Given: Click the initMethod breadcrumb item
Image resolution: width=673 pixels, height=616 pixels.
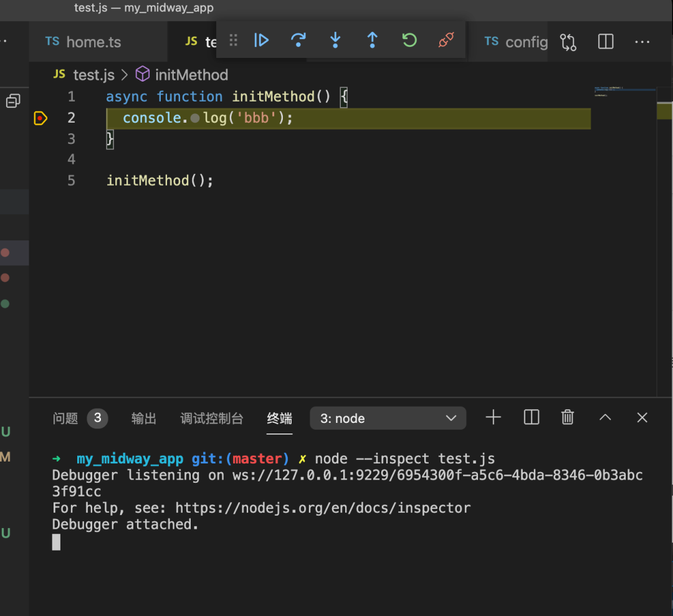Looking at the screenshot, I should click(x=191, y=75).
